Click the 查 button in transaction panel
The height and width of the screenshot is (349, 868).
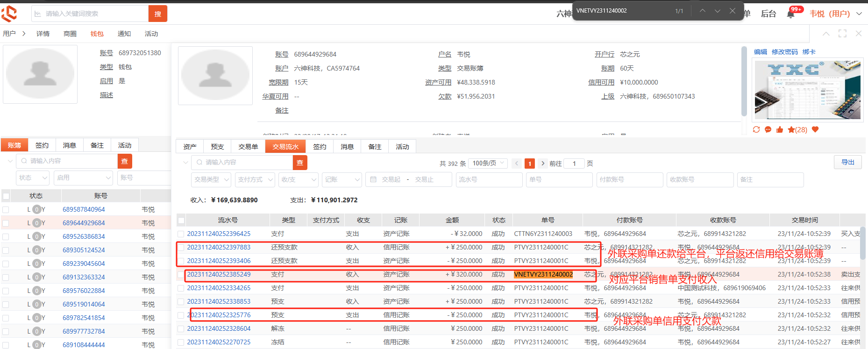[300, 163]
